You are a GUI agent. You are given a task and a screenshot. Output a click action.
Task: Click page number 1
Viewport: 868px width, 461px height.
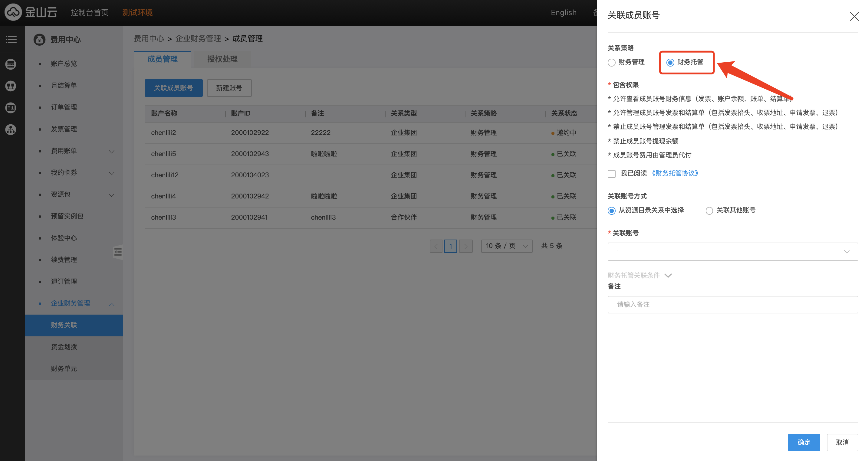click(x=451, y=246)
